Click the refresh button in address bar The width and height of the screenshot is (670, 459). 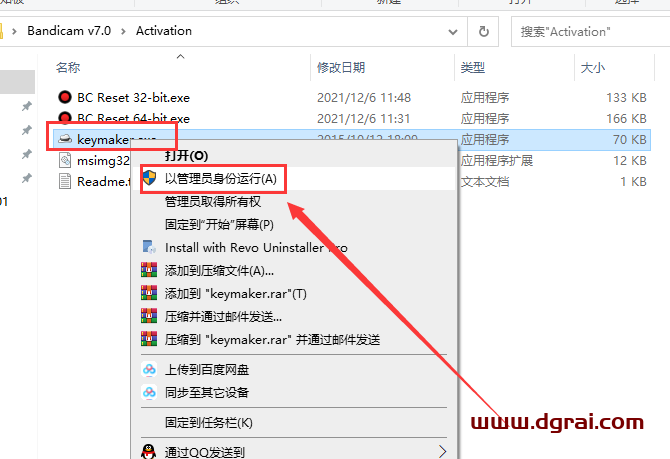click(x=483, y=31)
